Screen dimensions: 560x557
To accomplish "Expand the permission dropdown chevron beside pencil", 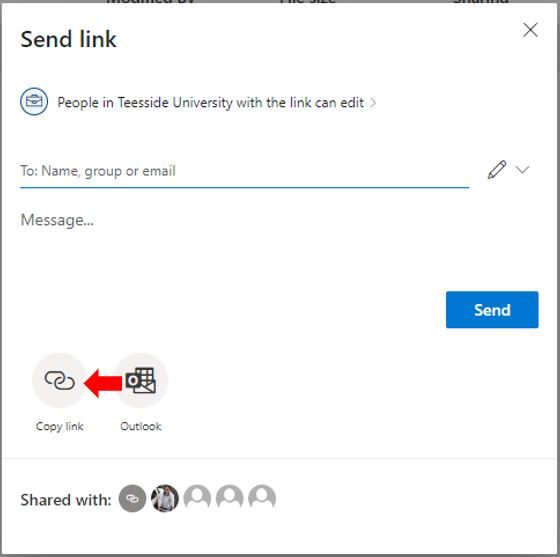I will 522,170.
